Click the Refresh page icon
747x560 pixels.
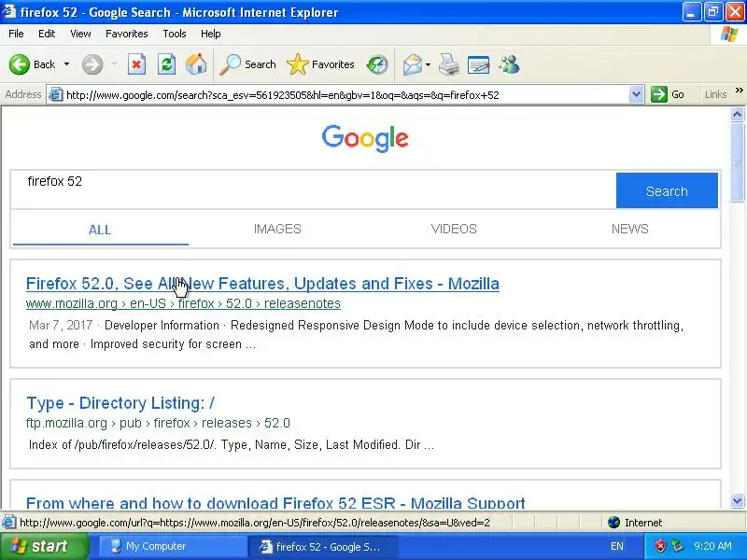167,64
